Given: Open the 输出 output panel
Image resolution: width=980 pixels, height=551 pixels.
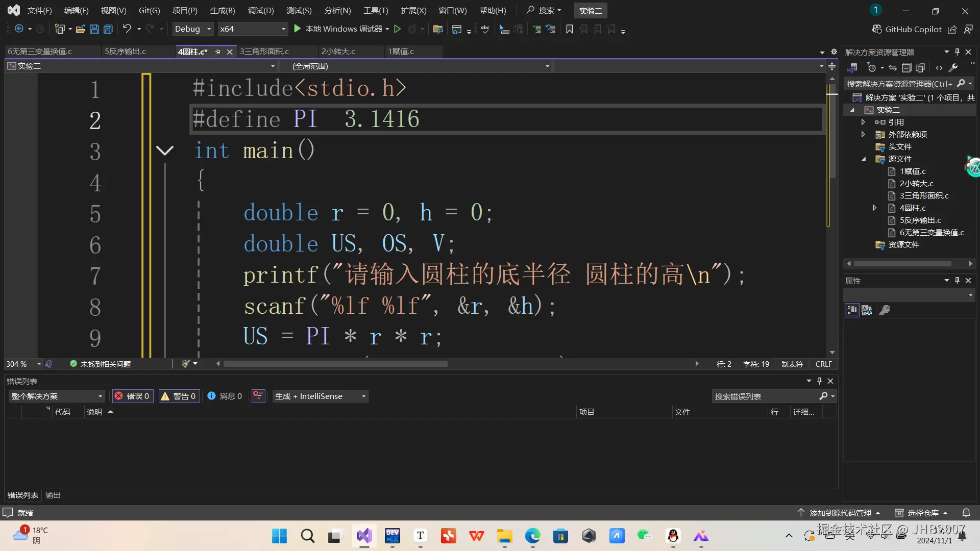Looking at the screenshot, I should click(x=53, y=495).
